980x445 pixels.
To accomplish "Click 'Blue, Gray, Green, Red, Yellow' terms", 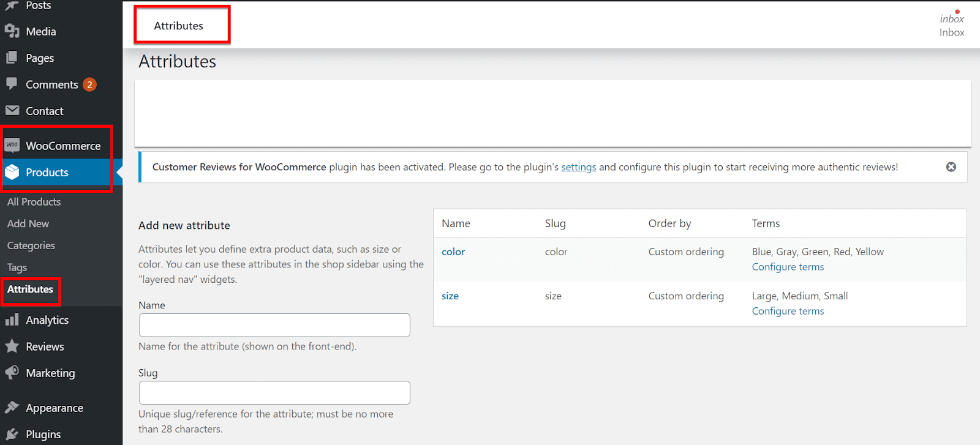I will (x=818, y=252).
